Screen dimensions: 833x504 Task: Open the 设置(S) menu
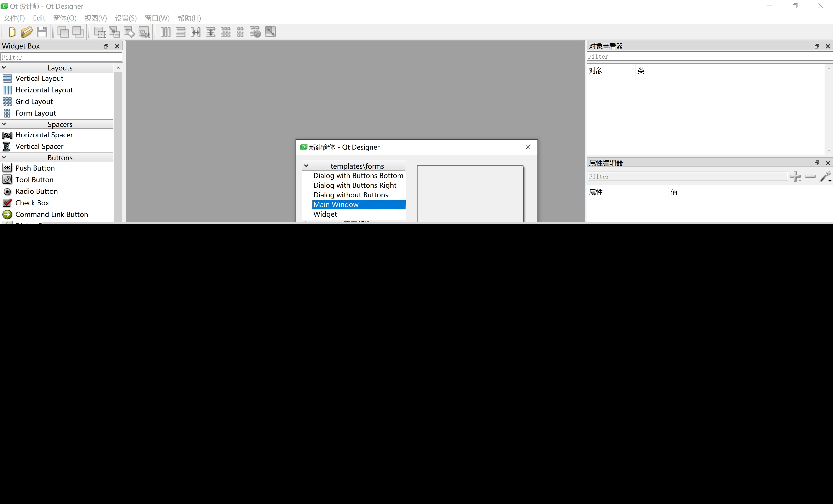click(x=126, y=18)
